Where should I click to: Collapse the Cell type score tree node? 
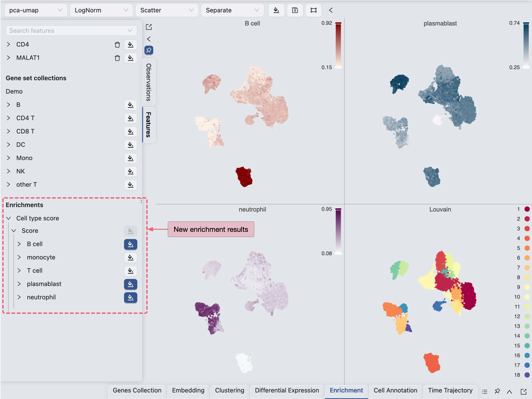8,218
